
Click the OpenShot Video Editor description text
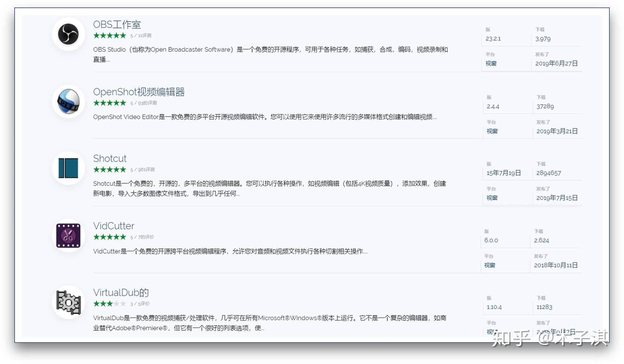pyautogui.click(x=265, y=117)
